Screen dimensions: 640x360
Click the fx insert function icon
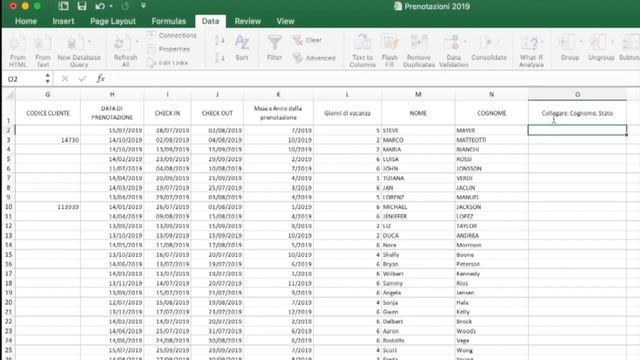coord(100,78)
